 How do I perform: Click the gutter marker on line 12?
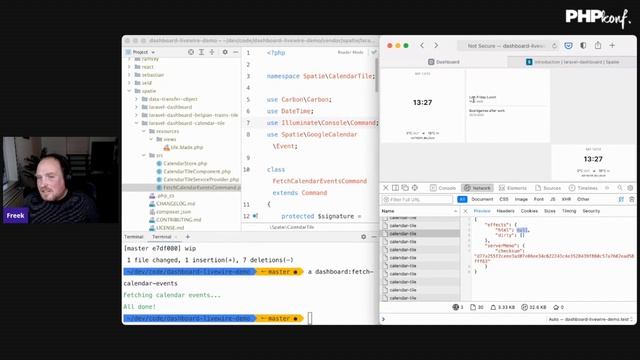click(x=255, y=216)
